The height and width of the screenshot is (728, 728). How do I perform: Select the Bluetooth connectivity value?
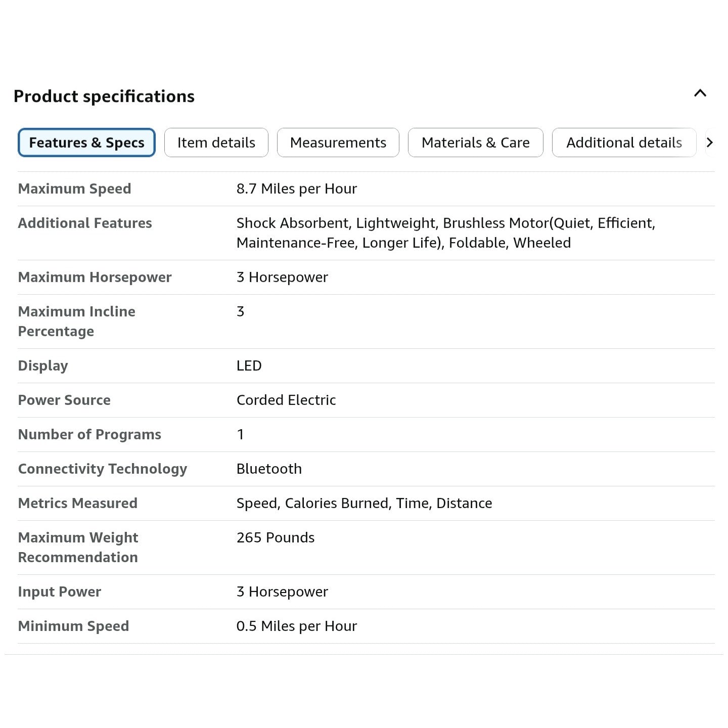pos(269,469)
